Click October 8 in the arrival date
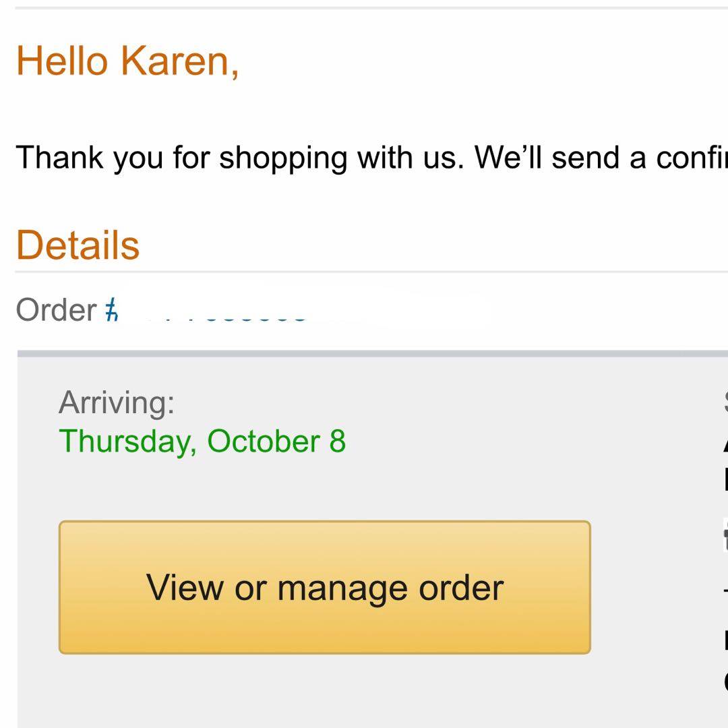This screenshot has height=728, width=728. click(x=276, y=442)
